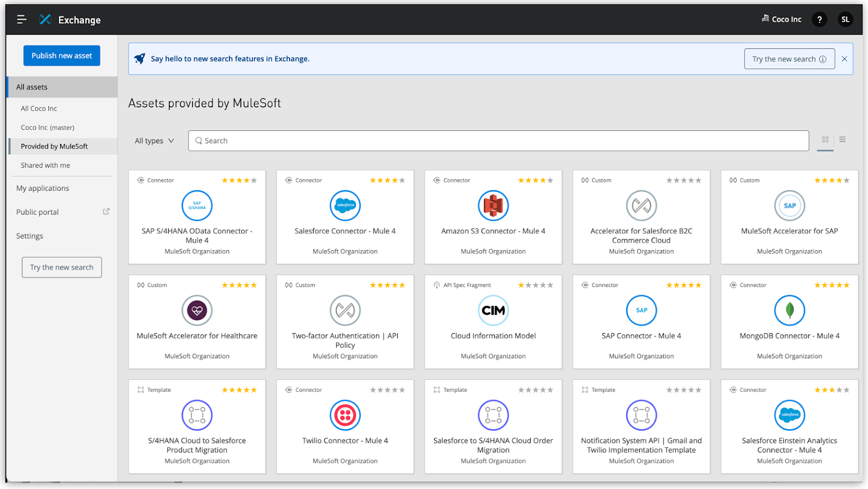Select All assets in the sidebar
868x489 pixels.
pos(62,87)
